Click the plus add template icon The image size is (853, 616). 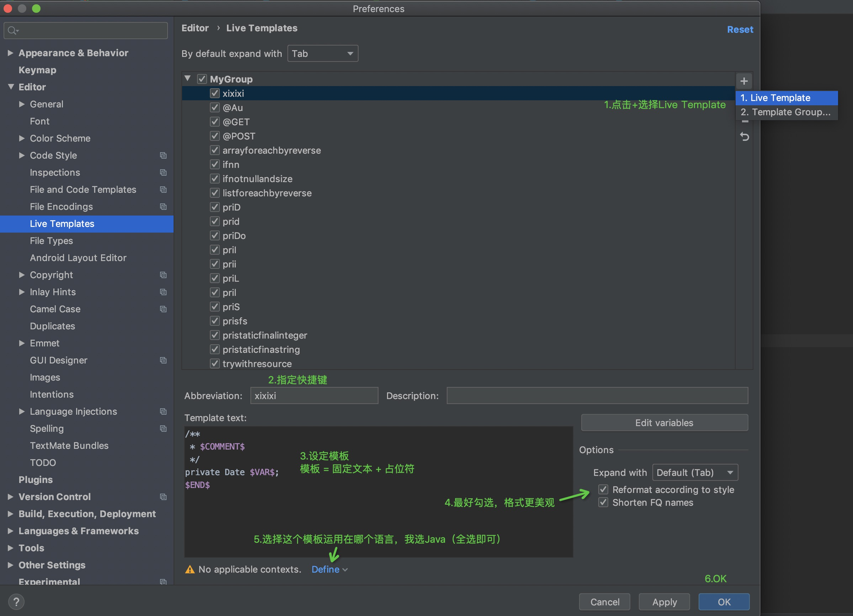tap(743, 81)
